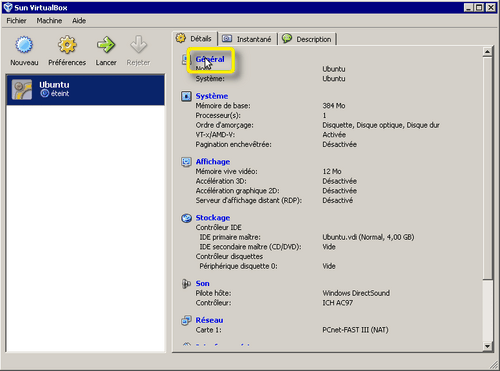
Task: Click the Windows DirectSound value
Action: coord(356,293)
